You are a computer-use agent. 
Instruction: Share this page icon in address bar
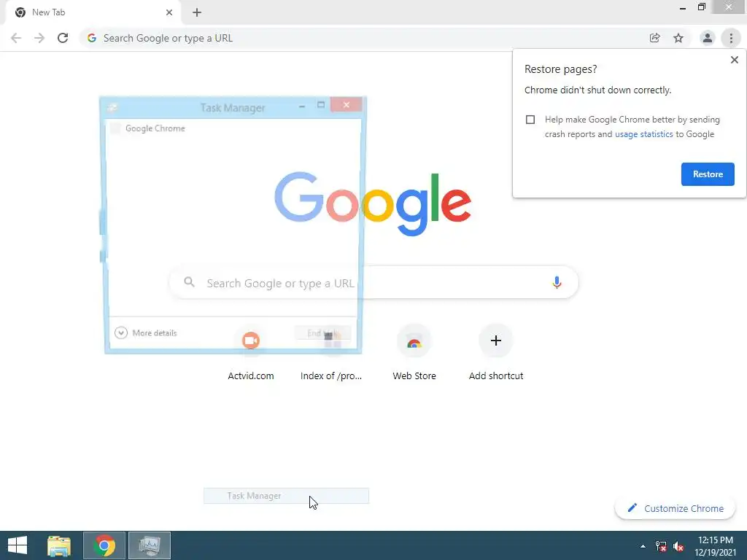point(654,38)
